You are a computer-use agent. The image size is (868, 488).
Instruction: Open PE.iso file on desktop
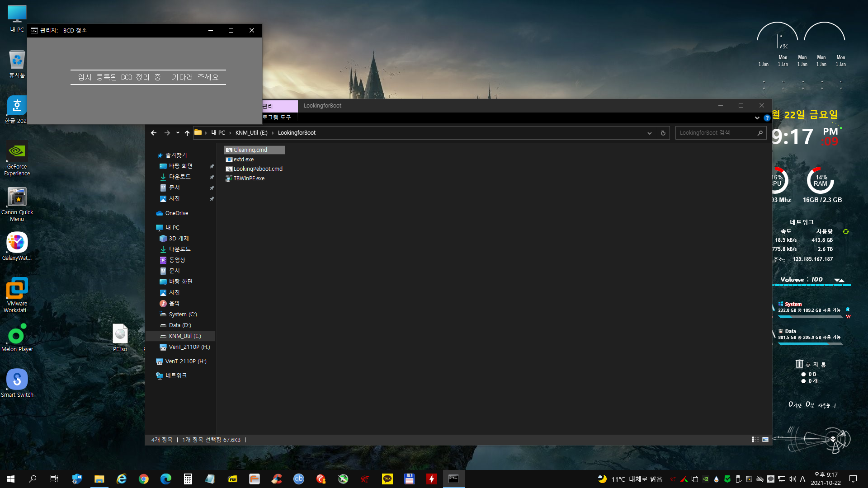[120, 338]
